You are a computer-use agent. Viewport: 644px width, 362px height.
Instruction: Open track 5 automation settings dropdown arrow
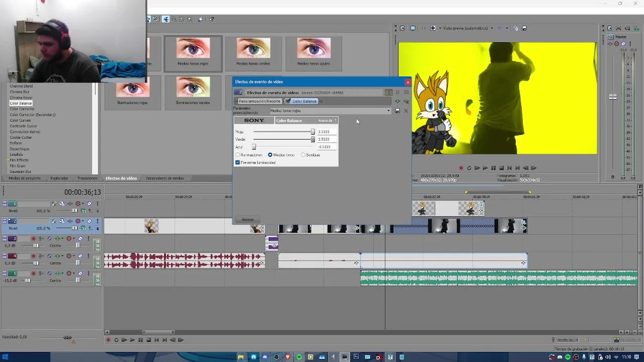point(74,273)
